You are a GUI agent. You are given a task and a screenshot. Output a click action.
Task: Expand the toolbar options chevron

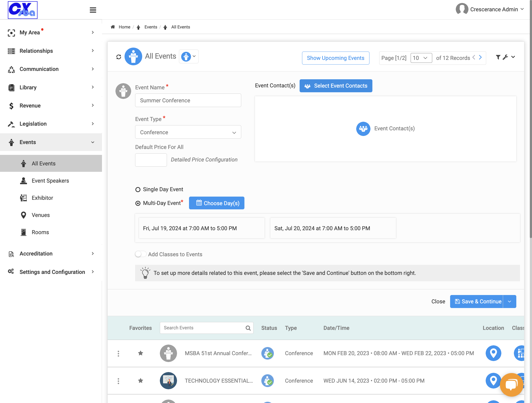[513, 57]
